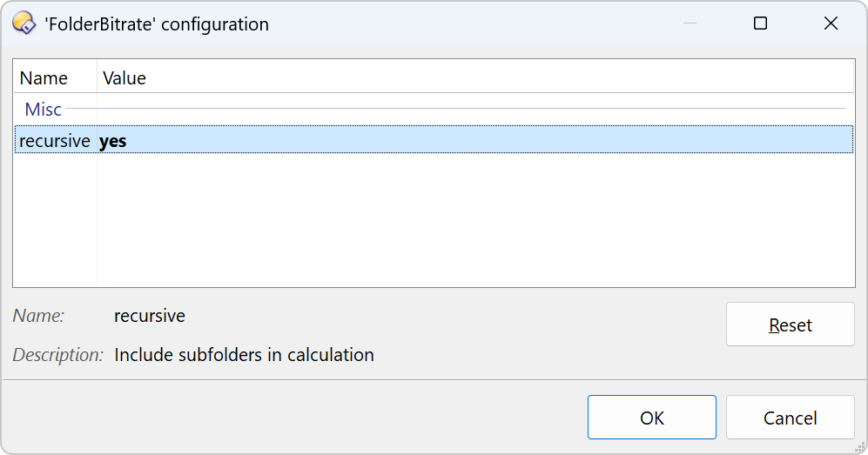Screen dimensions: 868x455
Task: Click the Name label below the list
Action: [39, 315]
